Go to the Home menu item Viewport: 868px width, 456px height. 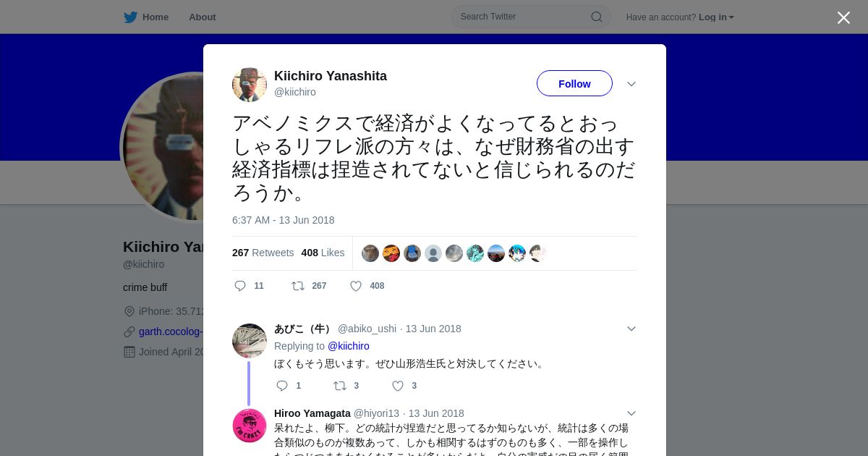pos(156,17)
